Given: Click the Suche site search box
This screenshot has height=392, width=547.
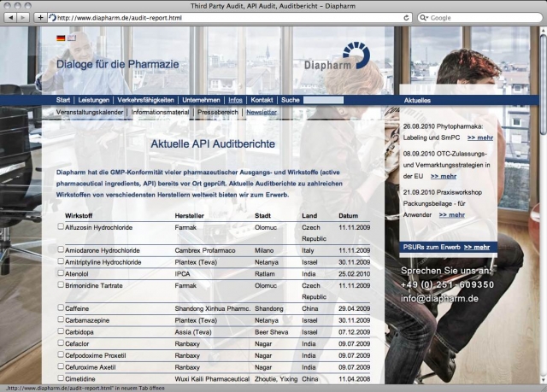Looking at the screenshot, I should pos(323,101).
